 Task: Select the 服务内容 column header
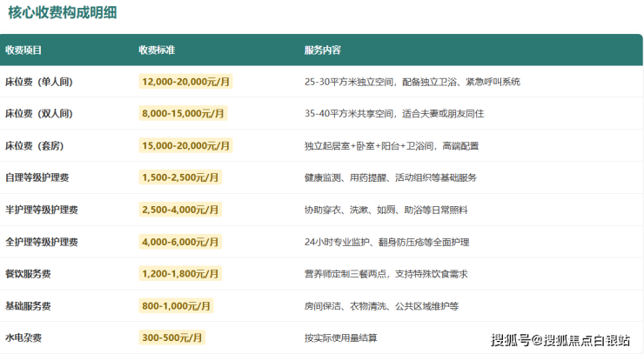(323, 50)
